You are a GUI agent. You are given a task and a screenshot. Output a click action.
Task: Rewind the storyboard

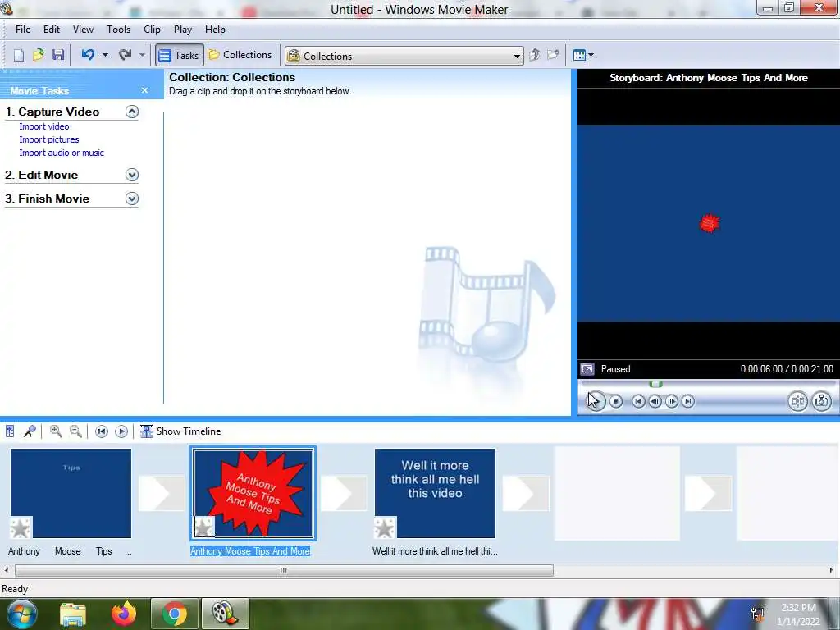(x=101, y=431)
